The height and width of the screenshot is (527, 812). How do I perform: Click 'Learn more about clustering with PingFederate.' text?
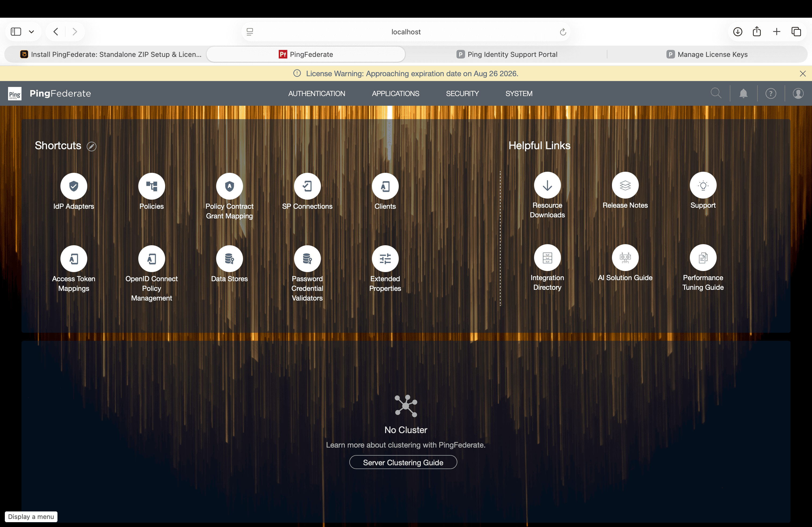coord(406,445)
